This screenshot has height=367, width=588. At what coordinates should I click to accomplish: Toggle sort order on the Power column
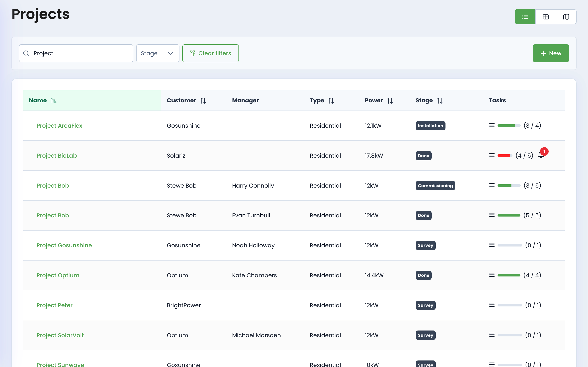point(390,100)
